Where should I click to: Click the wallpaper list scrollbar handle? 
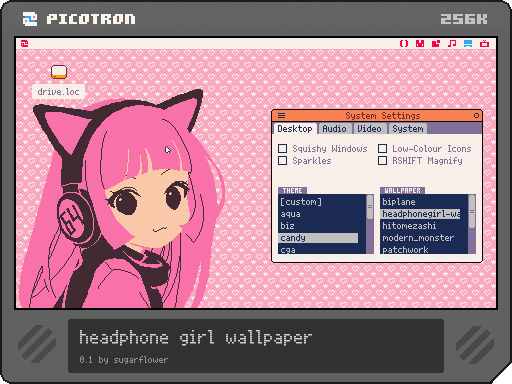coord(472,212)
